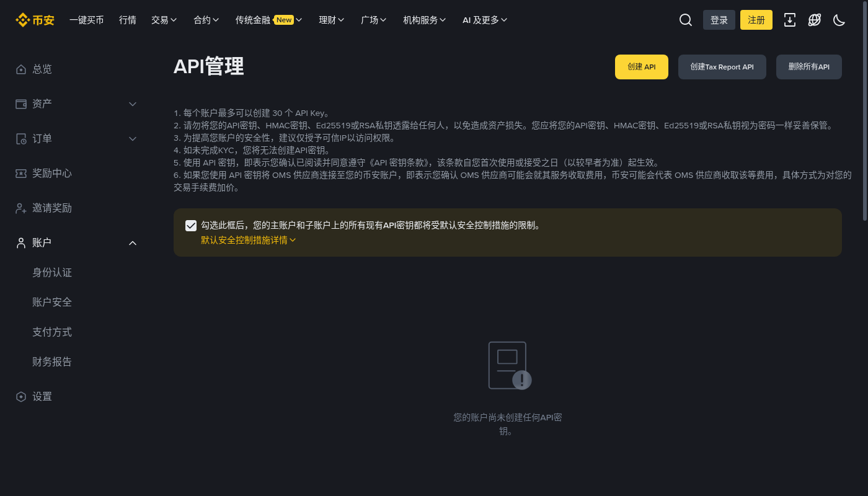The width and height of the screenshot is (868, 496).
Task: Open the AI 及更多 dropdown menu
Action: (x=485, y=20)
